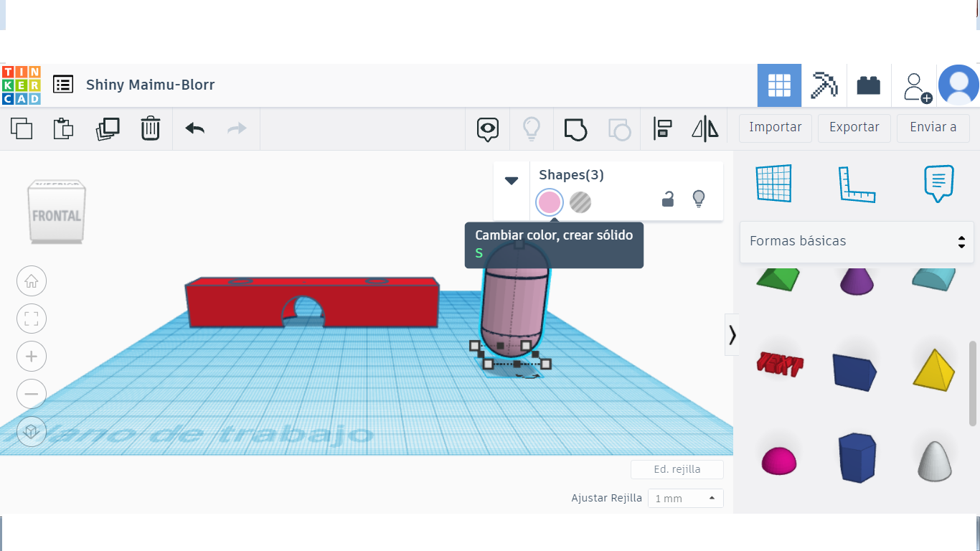The image size is (980, 551).
Task: Hide selected shapes with lightbulb
Action: point(699,199)
